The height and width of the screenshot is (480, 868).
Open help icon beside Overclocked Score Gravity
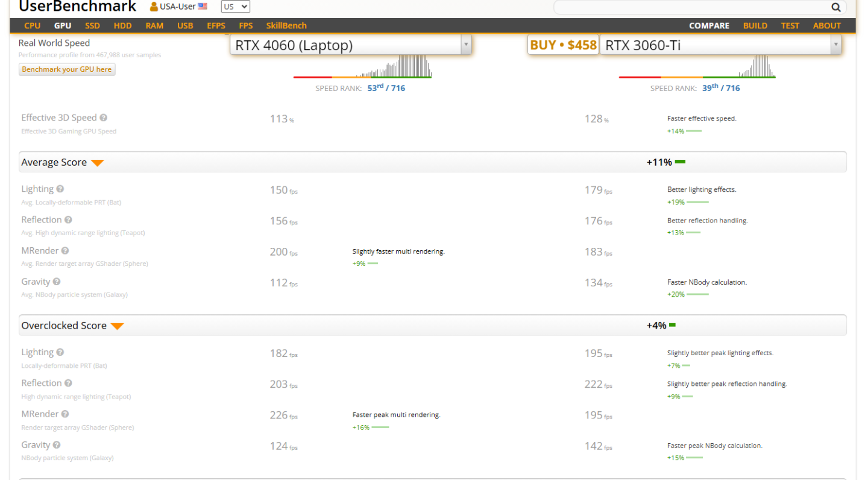(x=56, y=444)
